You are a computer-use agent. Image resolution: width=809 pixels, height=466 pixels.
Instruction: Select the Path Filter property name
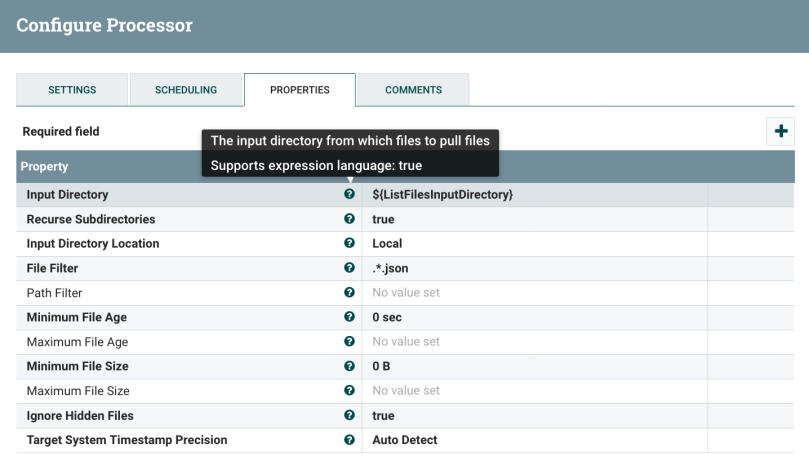click(54, 293)
